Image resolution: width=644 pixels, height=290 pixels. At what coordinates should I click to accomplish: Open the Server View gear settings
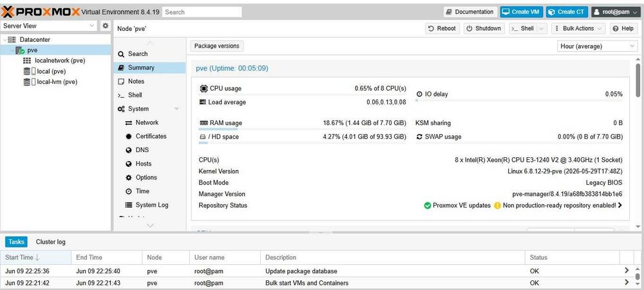(x=106, y=26)
